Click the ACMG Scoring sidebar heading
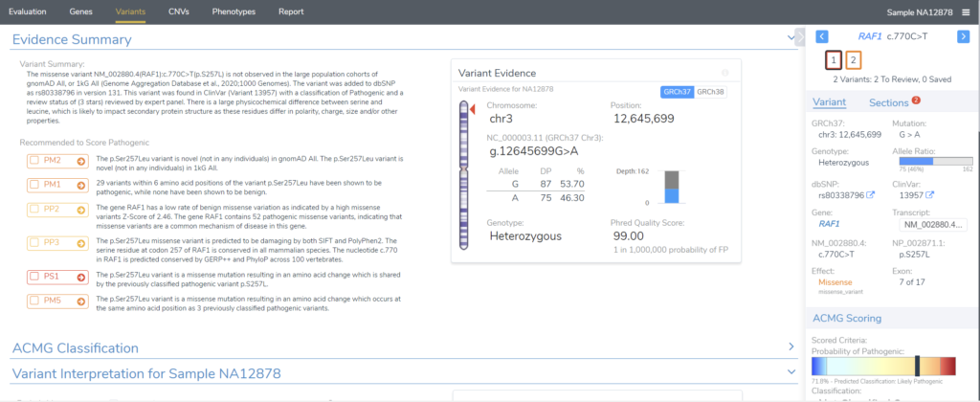This screenshot has height=402, width=980. tap(847, 318)
